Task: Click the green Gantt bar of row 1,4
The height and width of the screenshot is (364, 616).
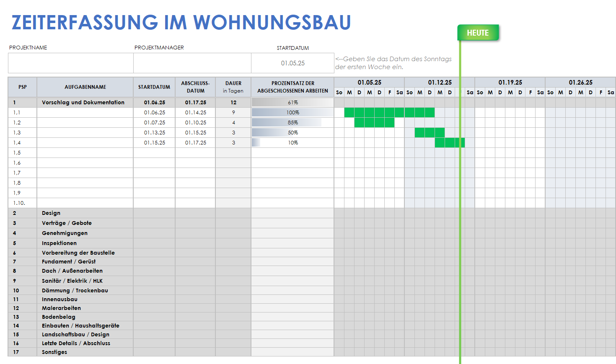Action: tap(450, 143)
